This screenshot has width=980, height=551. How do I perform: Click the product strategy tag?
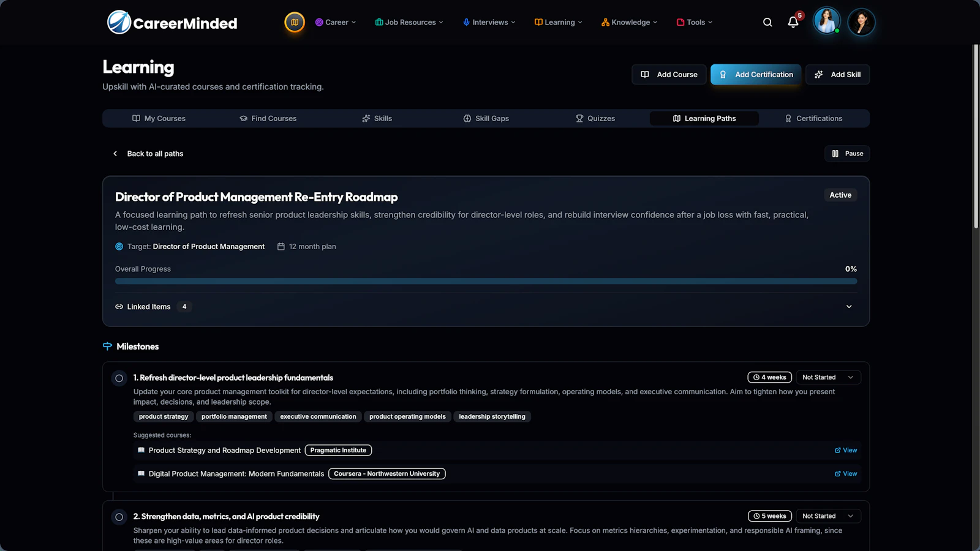[164, 416]
